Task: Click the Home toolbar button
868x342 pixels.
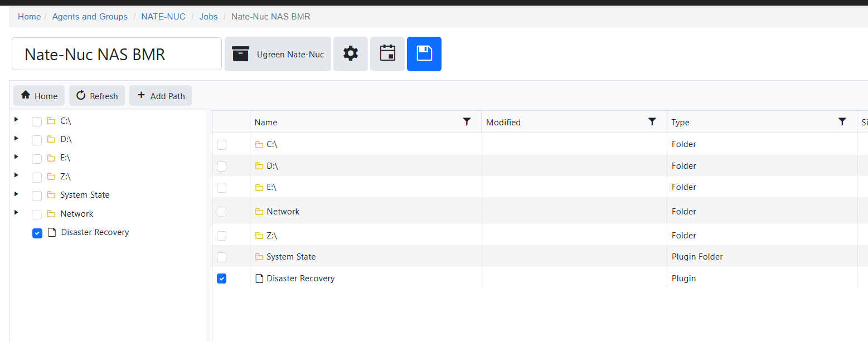Action: click(39, 96)
